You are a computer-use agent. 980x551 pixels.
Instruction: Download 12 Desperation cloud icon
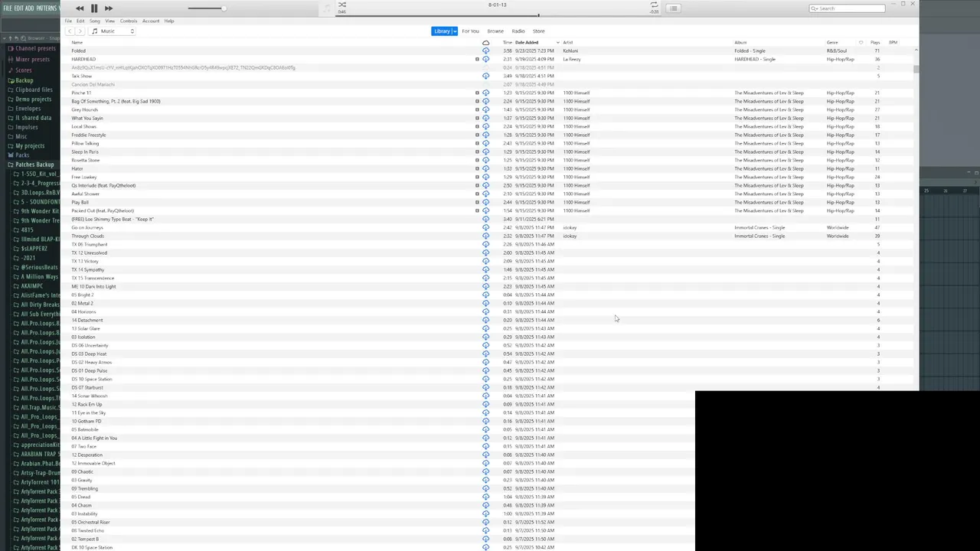click(x=485, y=455)
